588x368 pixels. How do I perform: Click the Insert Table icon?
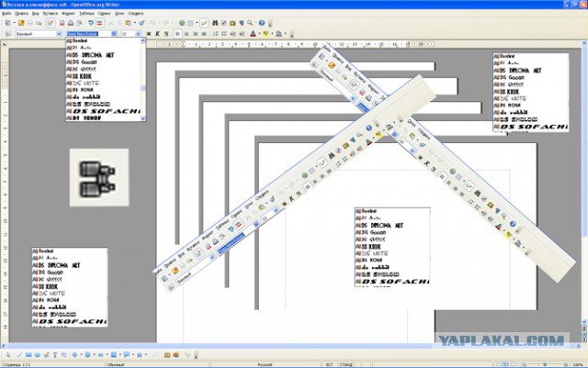click(190, 23)
